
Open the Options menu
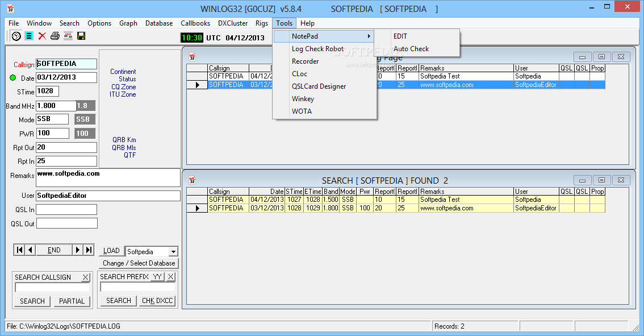click(99, 23)
